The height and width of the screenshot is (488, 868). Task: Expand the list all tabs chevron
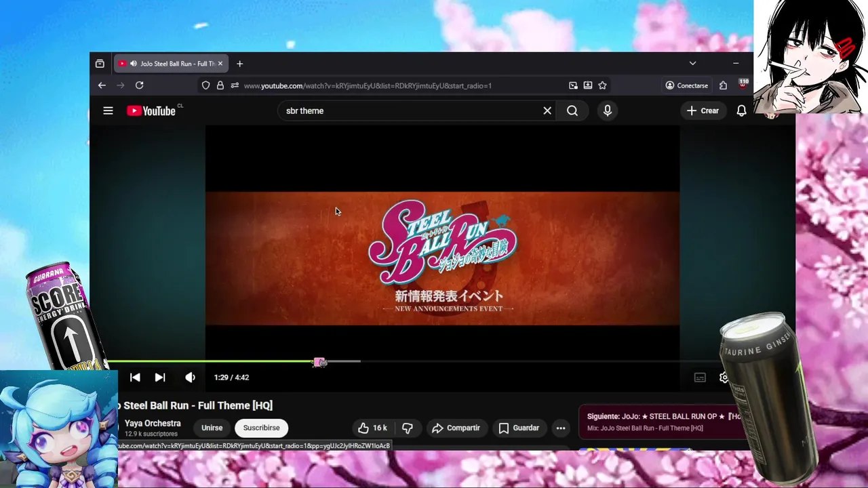click(692, 63)
